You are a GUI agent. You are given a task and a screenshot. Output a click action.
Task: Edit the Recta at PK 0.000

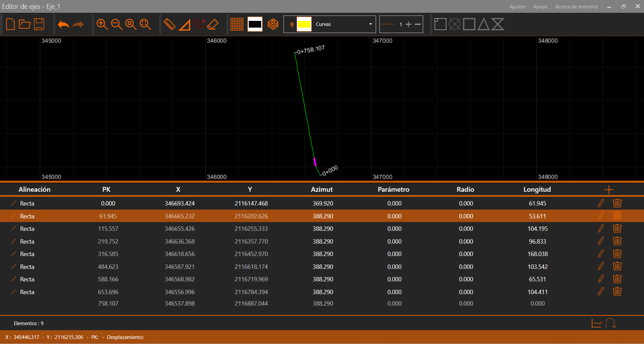click(601, 203)
